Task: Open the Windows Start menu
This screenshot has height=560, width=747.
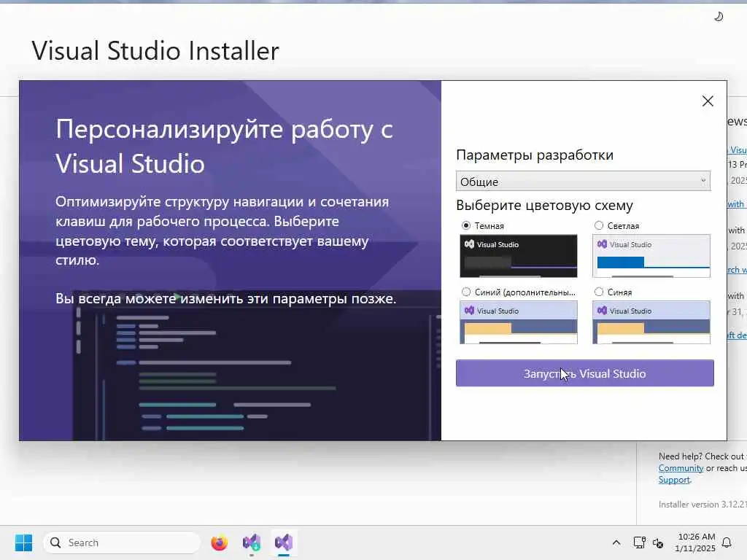Action: [x=23, y=542]
